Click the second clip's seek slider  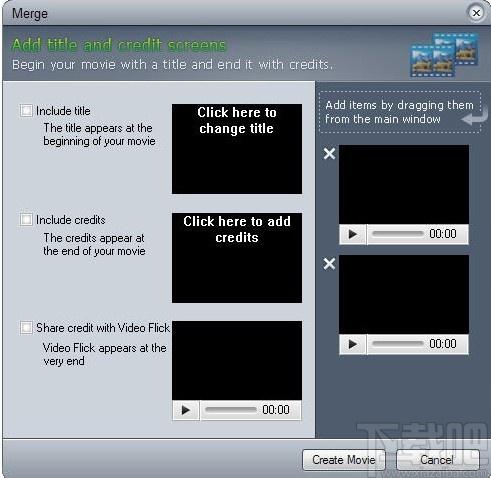pyautogui.click(x=398, y=344)
